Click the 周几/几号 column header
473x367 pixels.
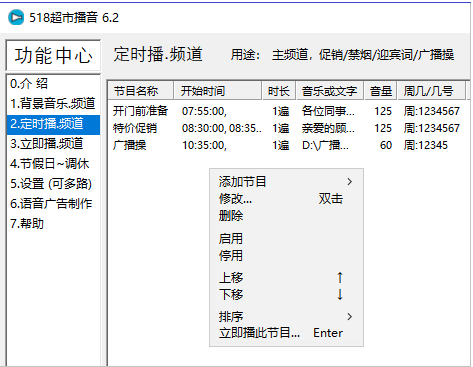click(x=431, y=91)
